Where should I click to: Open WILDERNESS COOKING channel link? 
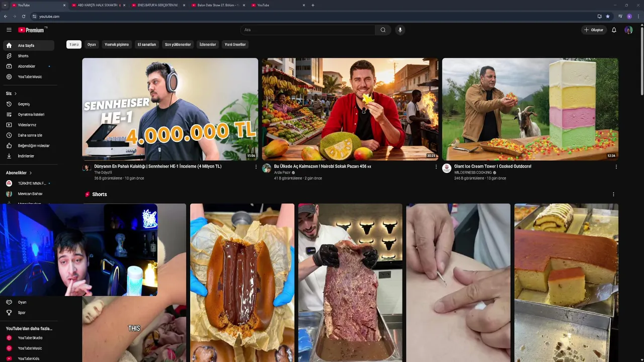pos(473,172)
